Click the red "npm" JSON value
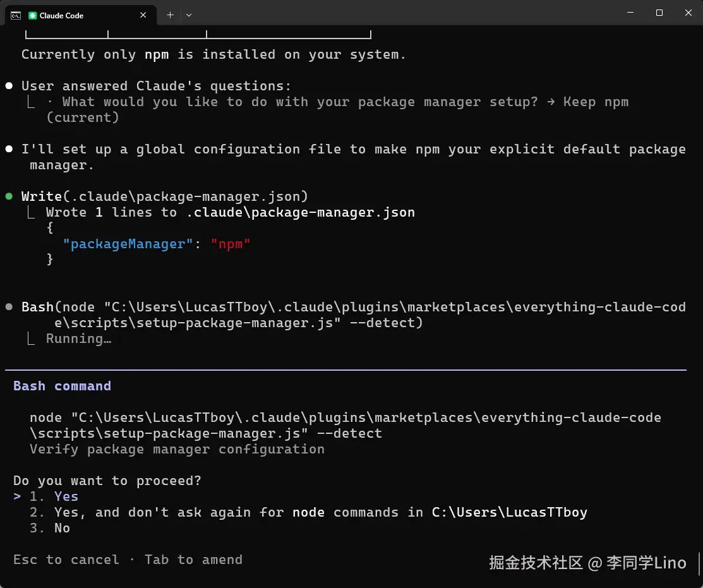 pos(231,244)
